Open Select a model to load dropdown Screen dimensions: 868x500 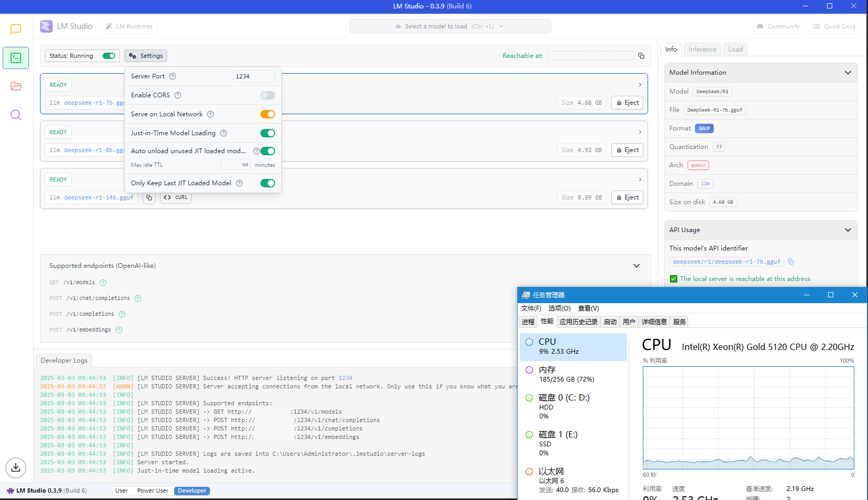pos(450,26)
